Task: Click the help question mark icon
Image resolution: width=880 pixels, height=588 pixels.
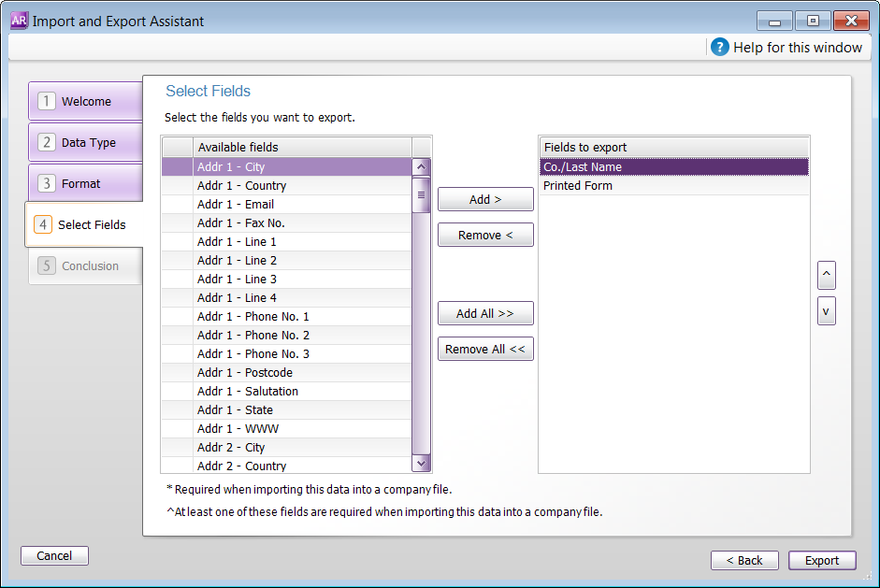Action: [x=719, y=47]
